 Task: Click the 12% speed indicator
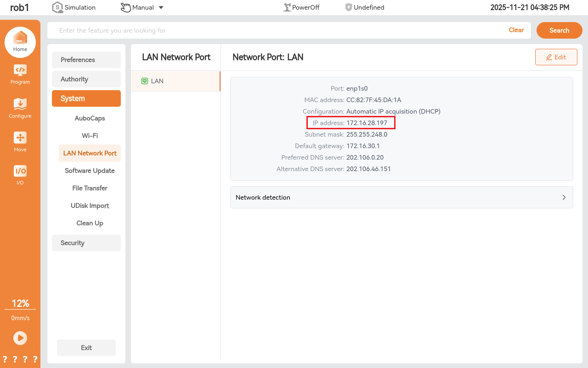20,304
